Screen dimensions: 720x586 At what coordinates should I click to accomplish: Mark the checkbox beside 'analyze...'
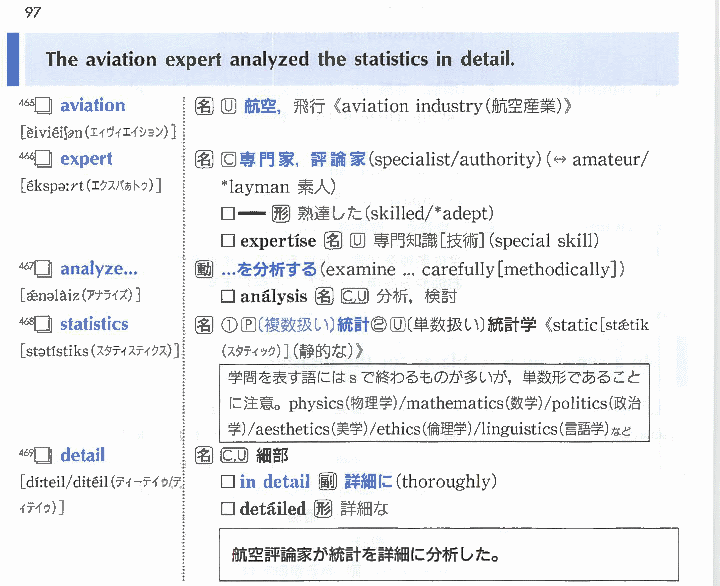(x=43, y=269)
